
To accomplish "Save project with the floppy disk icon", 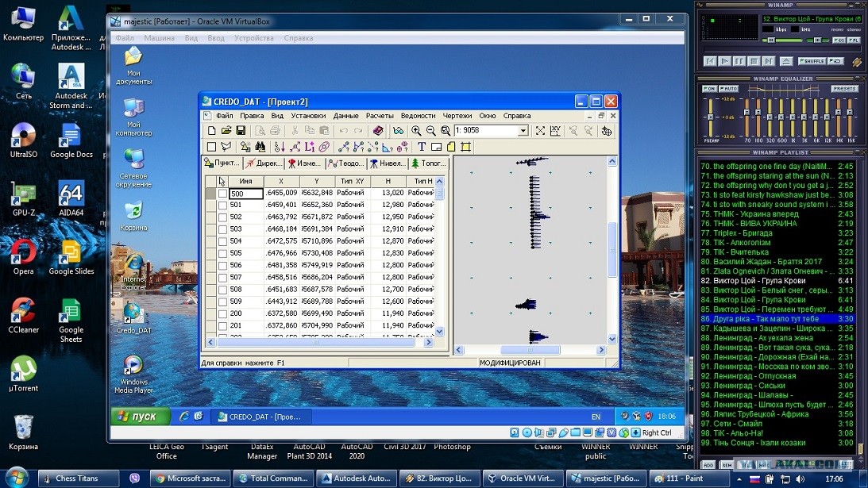I will tap(241, 131).
